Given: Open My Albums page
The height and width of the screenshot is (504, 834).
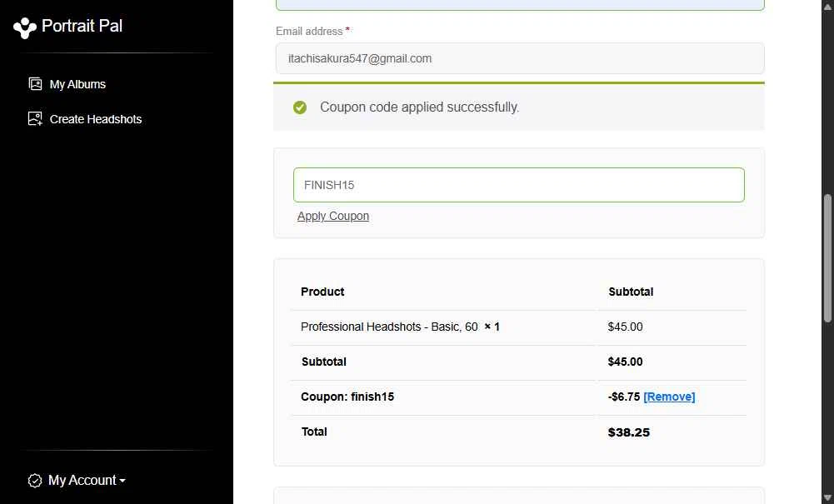Looking at the screenshot, I should 77,84.
